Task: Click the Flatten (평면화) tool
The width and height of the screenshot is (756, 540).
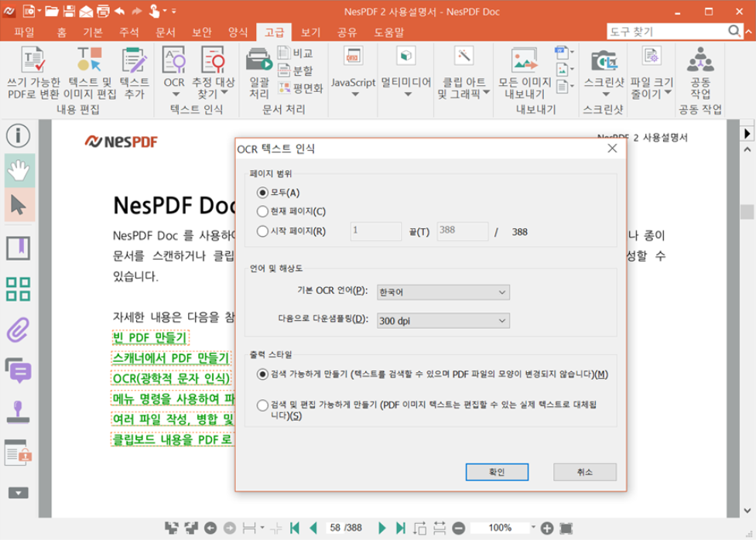Action: (300, 88)
